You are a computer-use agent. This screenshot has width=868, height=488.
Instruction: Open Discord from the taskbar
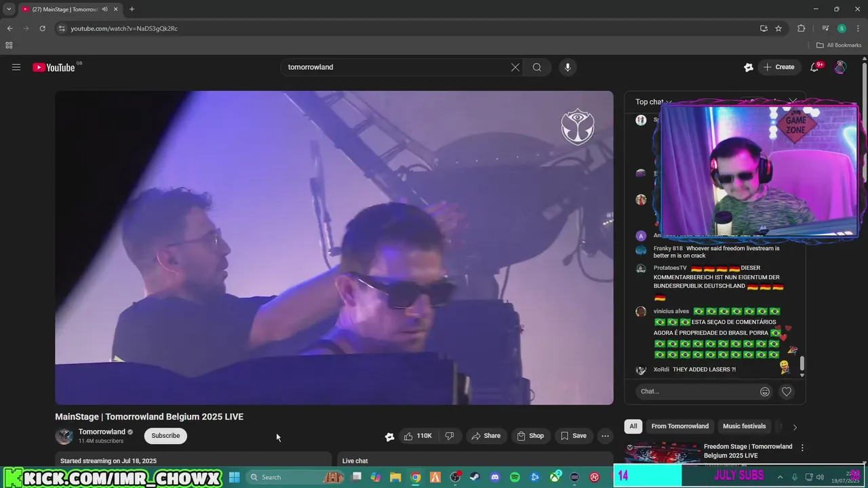pyautogui.click(x=494, y=477)
